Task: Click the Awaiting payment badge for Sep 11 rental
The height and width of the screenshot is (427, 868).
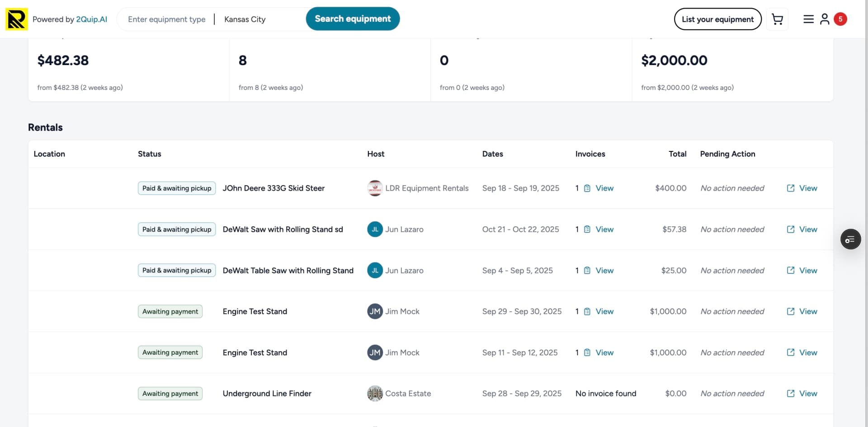Action: (x=170, y=352)
